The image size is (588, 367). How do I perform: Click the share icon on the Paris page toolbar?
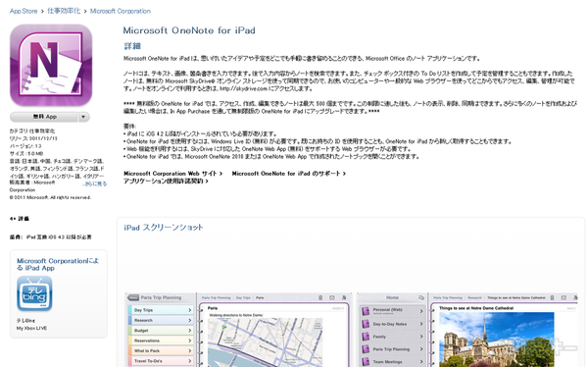(344, 297)
